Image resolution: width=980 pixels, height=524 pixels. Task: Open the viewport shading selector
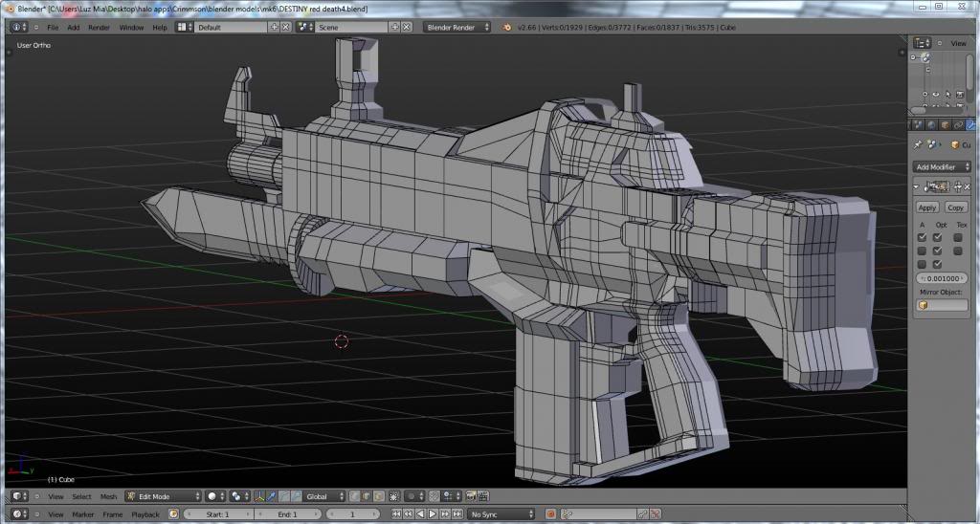pyautogui.click(x=215, y=496)
